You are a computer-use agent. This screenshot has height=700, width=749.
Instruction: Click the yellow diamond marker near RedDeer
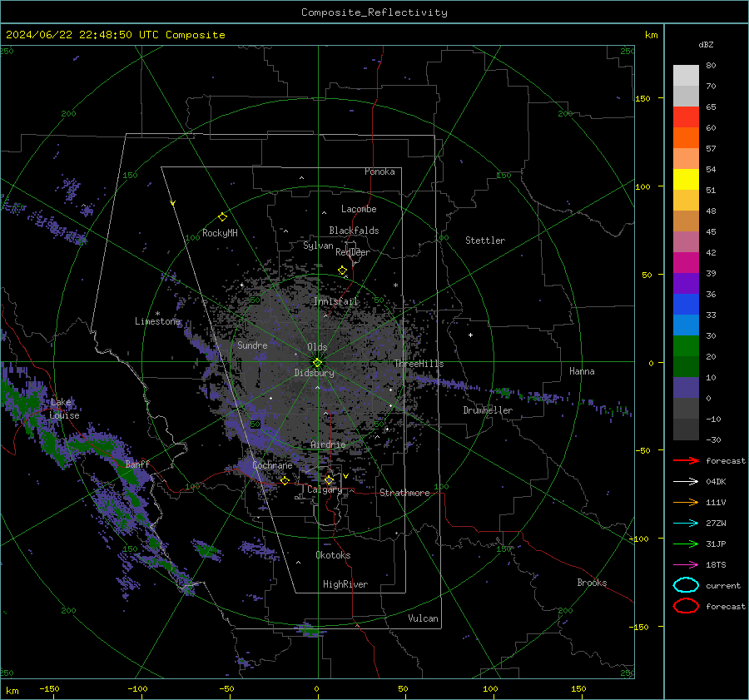pyautogui.click(x=342, y=271)
